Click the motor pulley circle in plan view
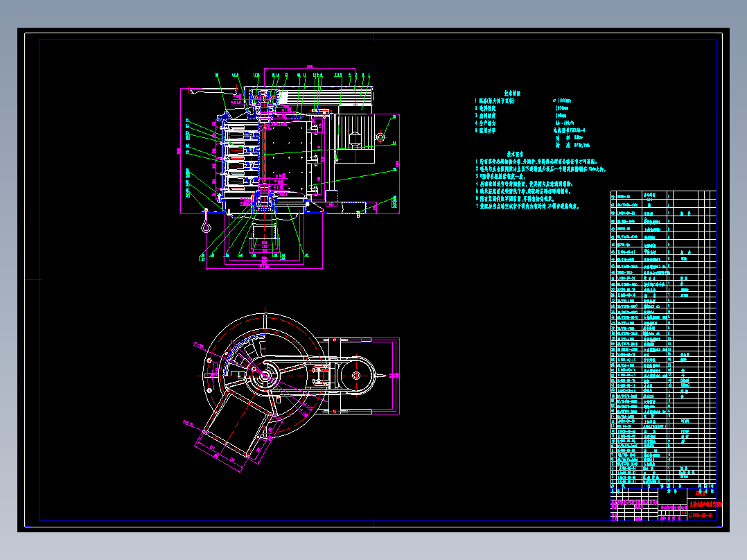Screen dimensions: 747x560 (356, 376)
